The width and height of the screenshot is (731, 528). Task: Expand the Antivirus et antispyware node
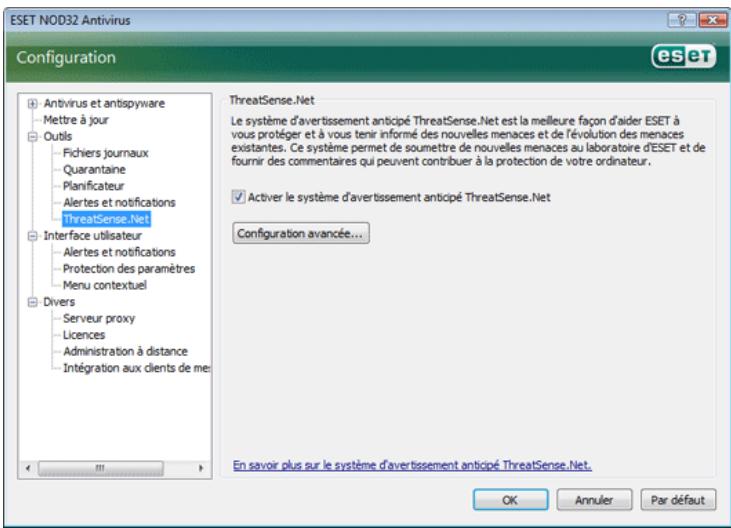click(32, 103)
